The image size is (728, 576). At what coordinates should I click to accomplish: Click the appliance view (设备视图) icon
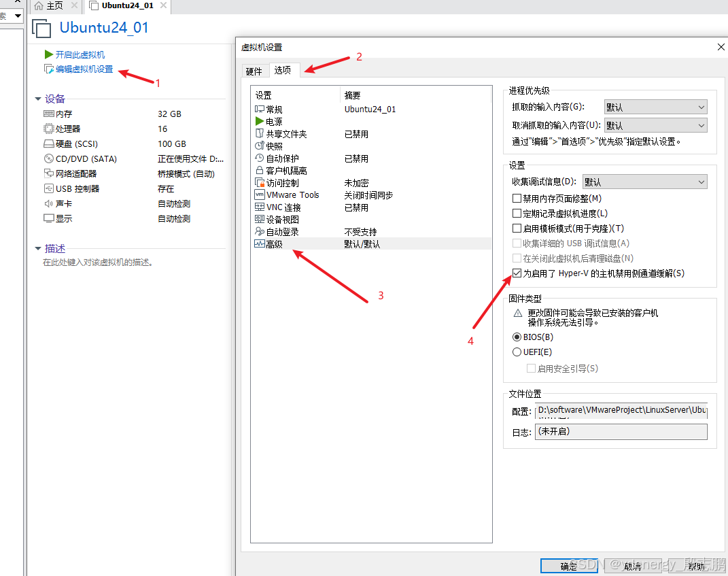tap(260, 219)
